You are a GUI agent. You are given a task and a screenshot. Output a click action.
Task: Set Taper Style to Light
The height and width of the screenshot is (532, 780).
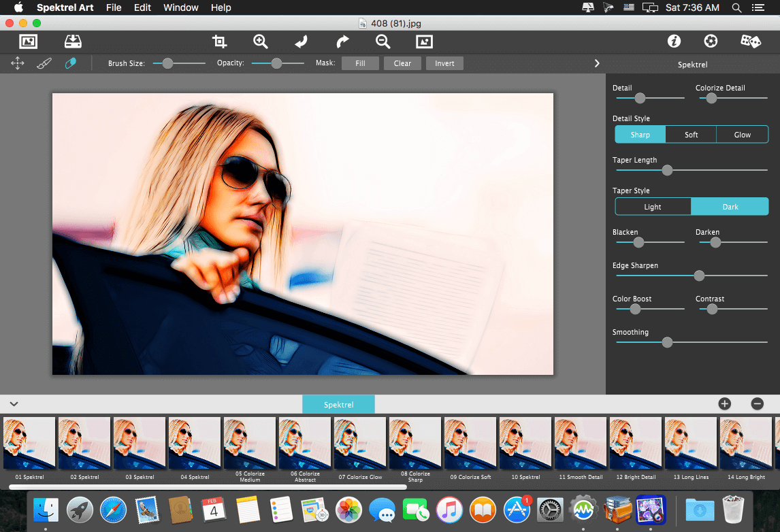(x=653, y=206)
